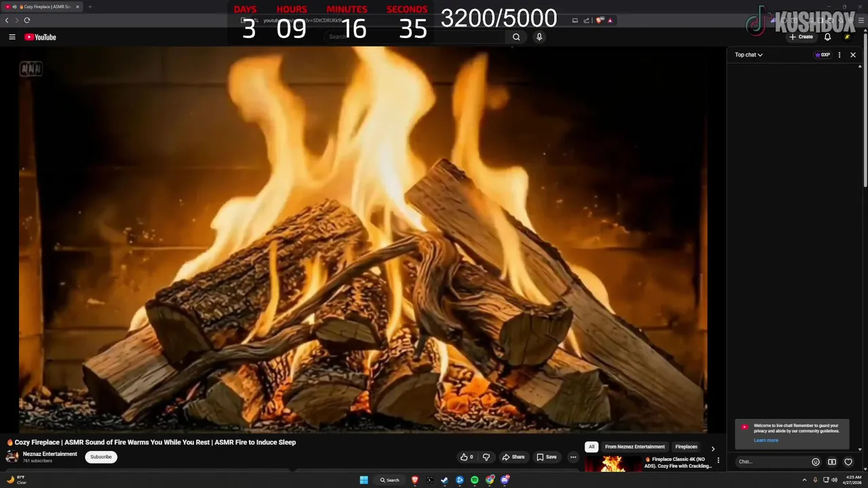Image resolution: width=868 pixels, height=488 pixels.
Task: Click the Create button
Action: coord(801,37)
